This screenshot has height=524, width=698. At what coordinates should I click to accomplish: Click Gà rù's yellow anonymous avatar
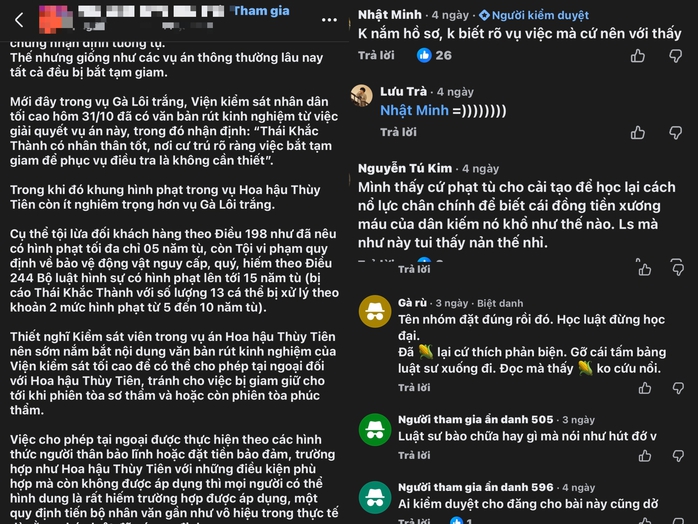click(375, 308)
